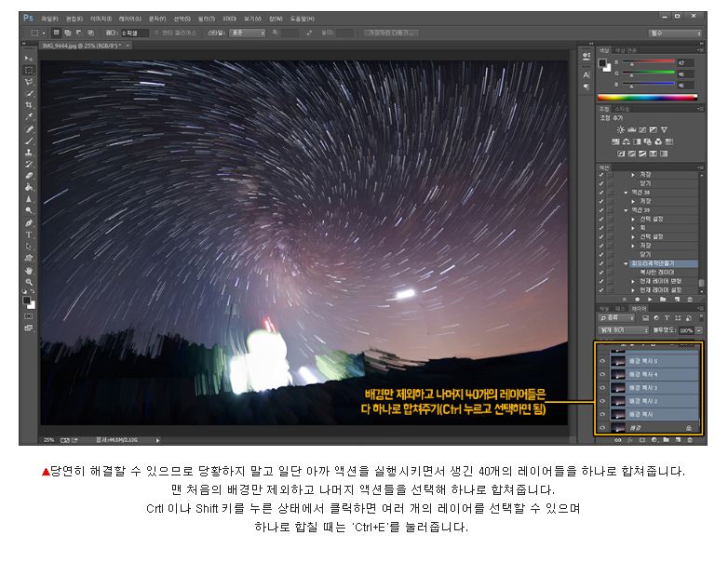Viewport: 728px width, 562px height.
Task: Hide the 배경 복사 5 layer
Action: tap(602, 361)
